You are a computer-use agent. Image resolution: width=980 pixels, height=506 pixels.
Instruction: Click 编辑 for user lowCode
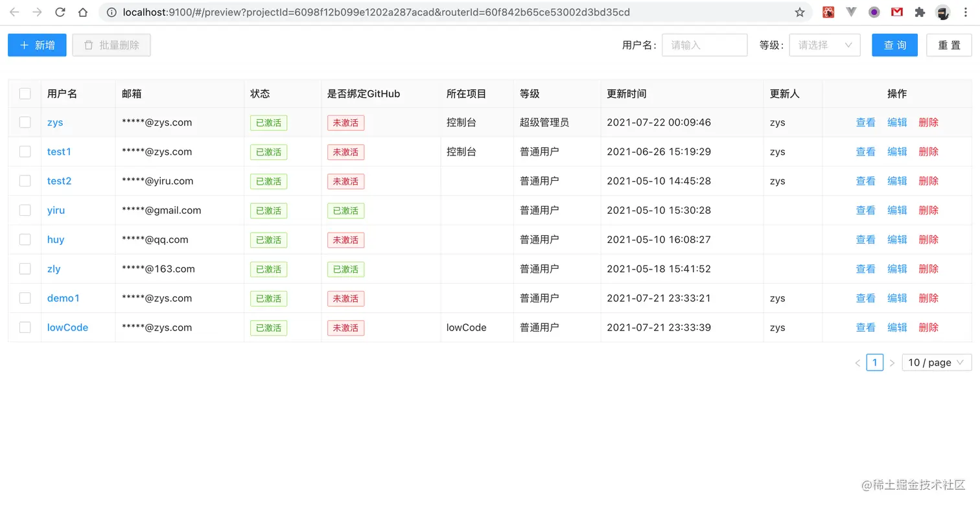(897, 327)
